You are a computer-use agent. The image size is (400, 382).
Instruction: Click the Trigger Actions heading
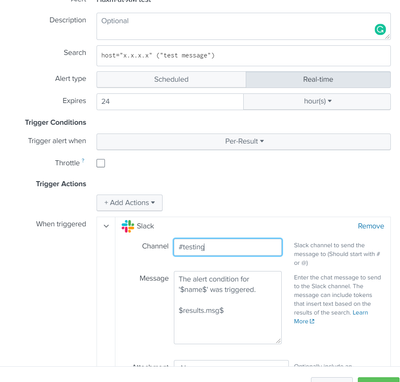point(61,184)
